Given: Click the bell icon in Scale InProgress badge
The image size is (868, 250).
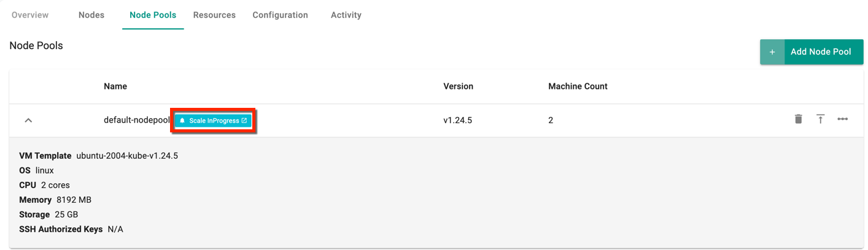Looking at the screenshot, I should 182,121.
